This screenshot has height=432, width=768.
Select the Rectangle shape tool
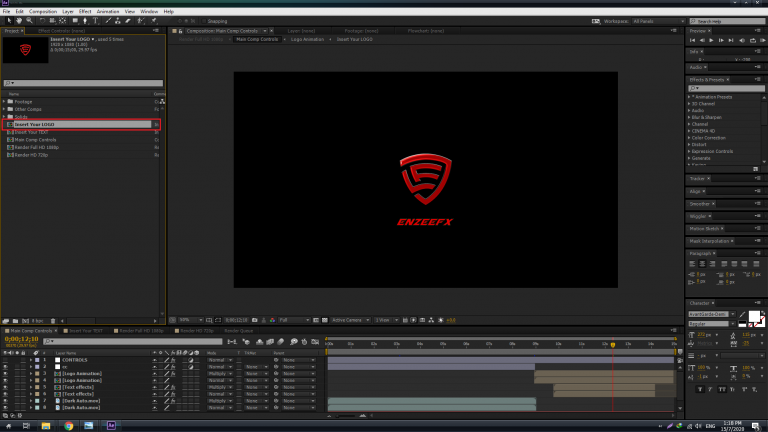coord(75,21)
